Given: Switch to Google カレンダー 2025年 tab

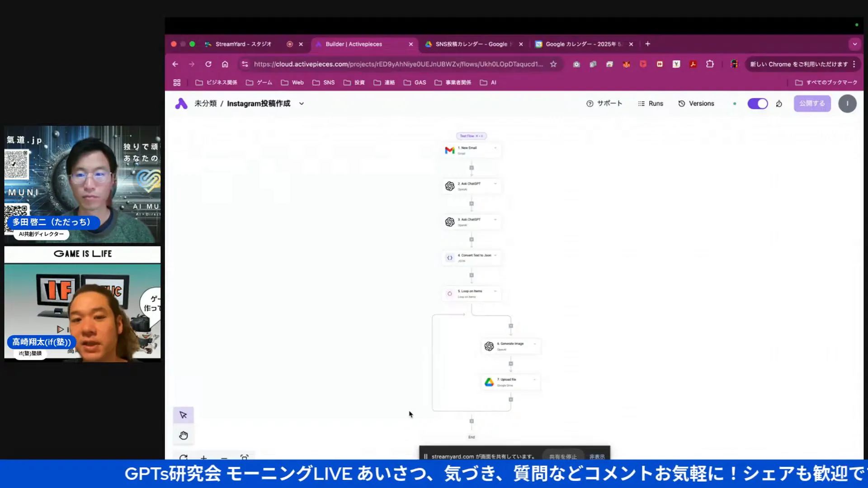Looking at the screenshot, I should 584,44.
